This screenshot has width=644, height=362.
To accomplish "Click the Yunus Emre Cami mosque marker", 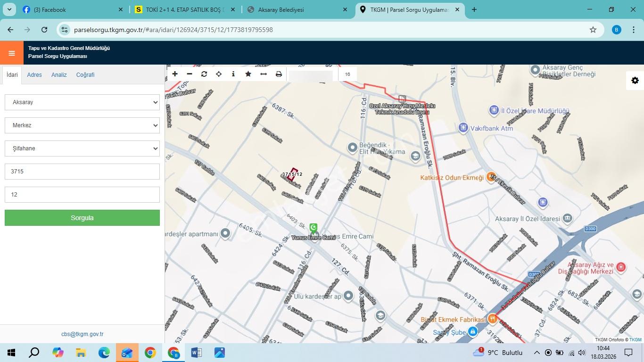I will [x=314, y=228].
